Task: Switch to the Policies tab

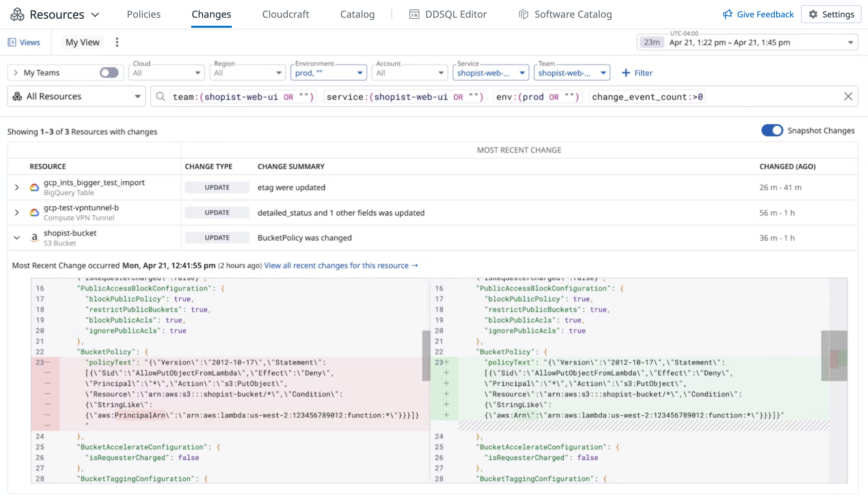Action: (x=143, y=14)
